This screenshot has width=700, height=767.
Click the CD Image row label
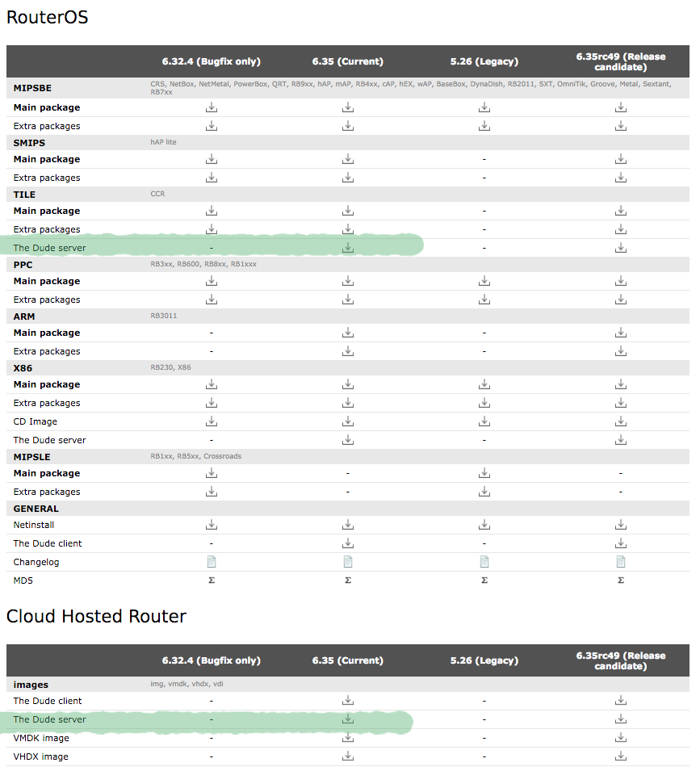tap(36, 421)
